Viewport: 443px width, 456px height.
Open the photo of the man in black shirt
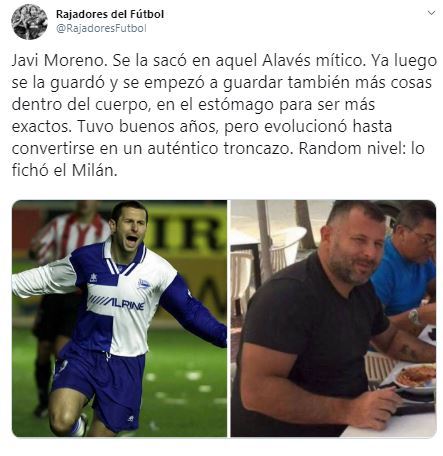(x=333, y=318)
